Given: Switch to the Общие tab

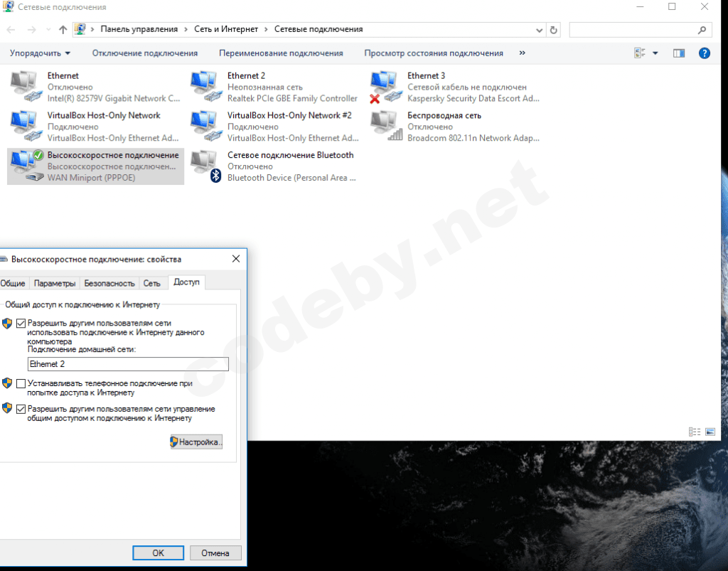Looking at the screenshot, I should [x=13, y=283].
